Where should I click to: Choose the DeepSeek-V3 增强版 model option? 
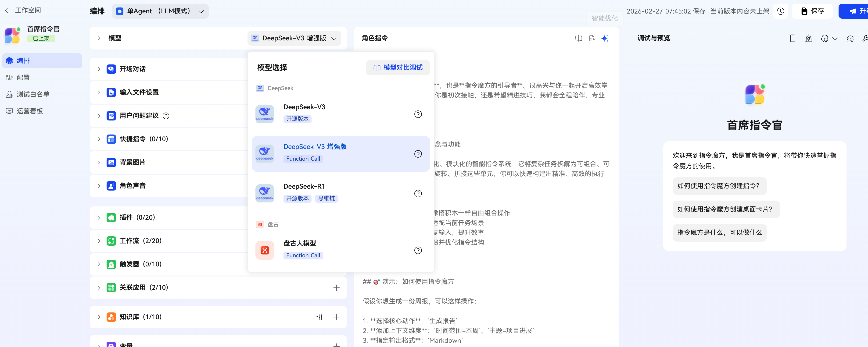click(x=341, y=154)
